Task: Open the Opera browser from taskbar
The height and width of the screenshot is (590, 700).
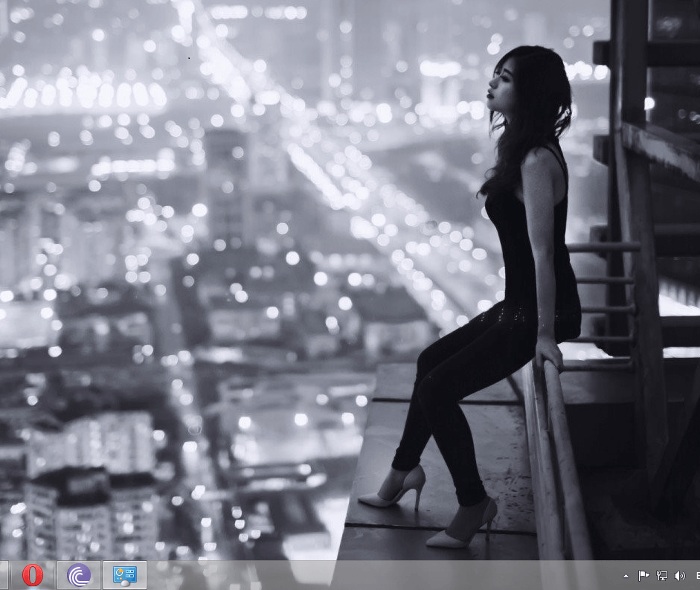Action: (32, 575)
